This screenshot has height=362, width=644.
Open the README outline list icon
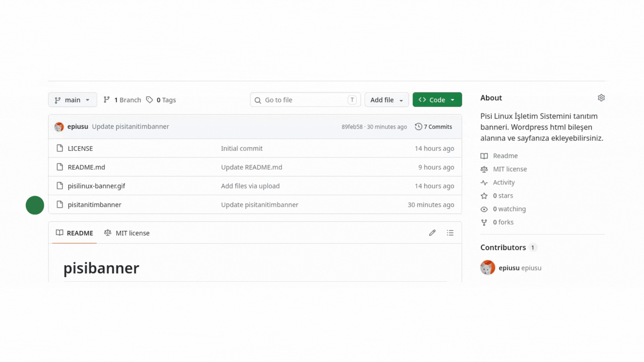tap(450, 233)
